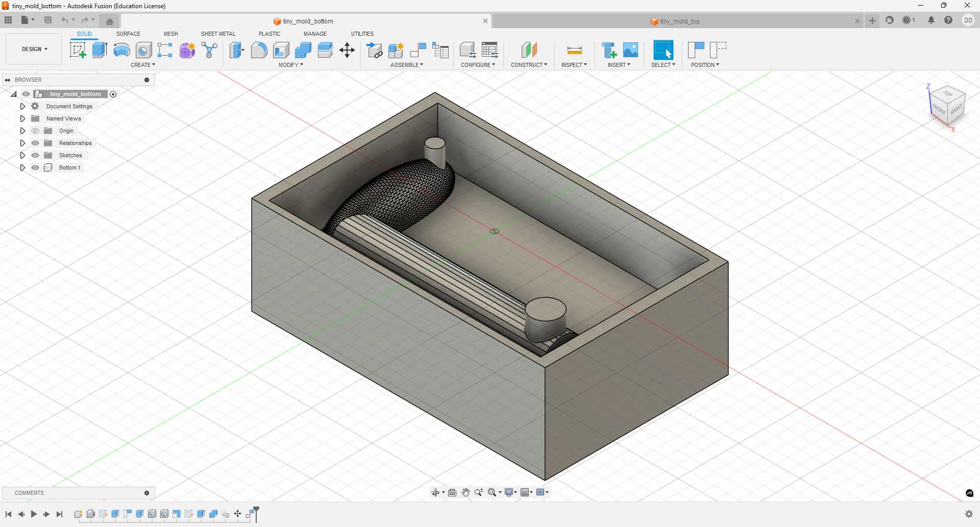The width and height of the screenshot is (980, 527).
Task: Select the Hole tool
Action: point(143,50)
